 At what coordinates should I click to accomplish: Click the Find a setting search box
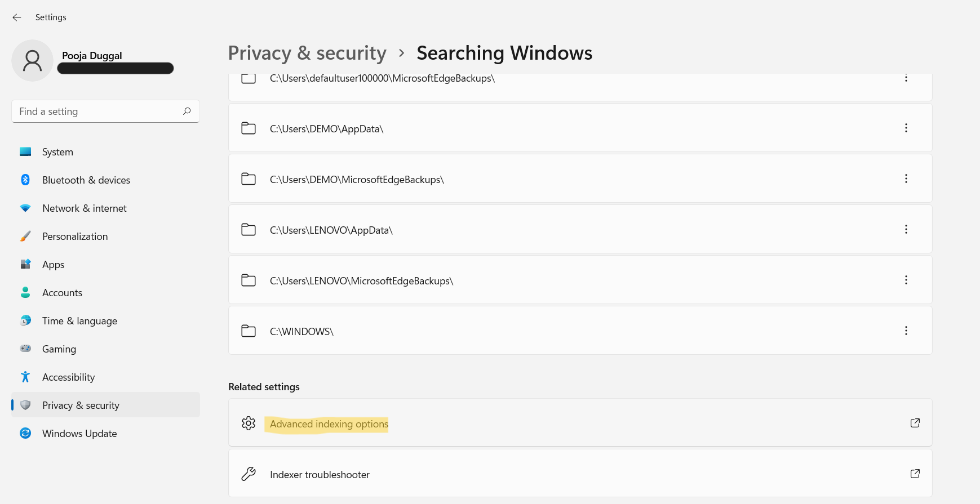click(x=99, y=111)
